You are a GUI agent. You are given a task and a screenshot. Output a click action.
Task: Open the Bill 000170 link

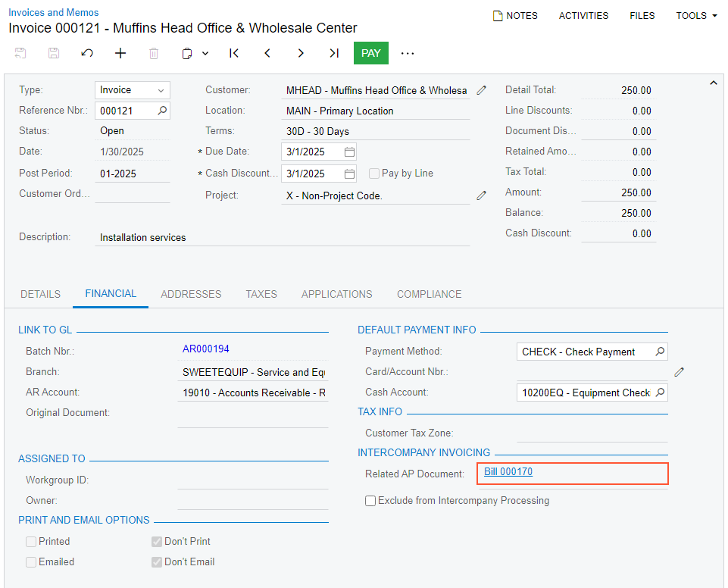click(508, 472)
